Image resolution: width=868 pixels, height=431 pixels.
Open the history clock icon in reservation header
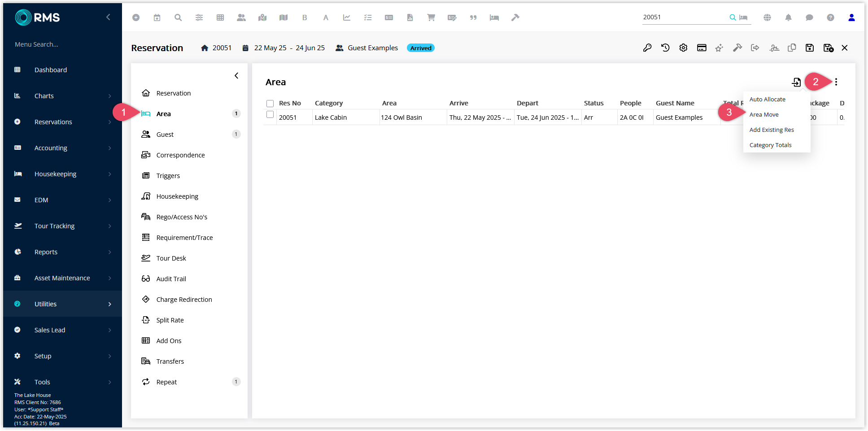(665, 48)
